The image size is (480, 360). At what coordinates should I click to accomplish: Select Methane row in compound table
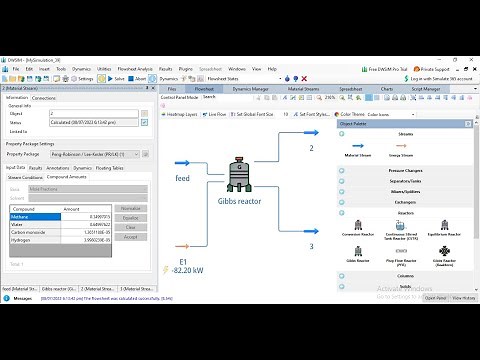(x=60, y=217)
